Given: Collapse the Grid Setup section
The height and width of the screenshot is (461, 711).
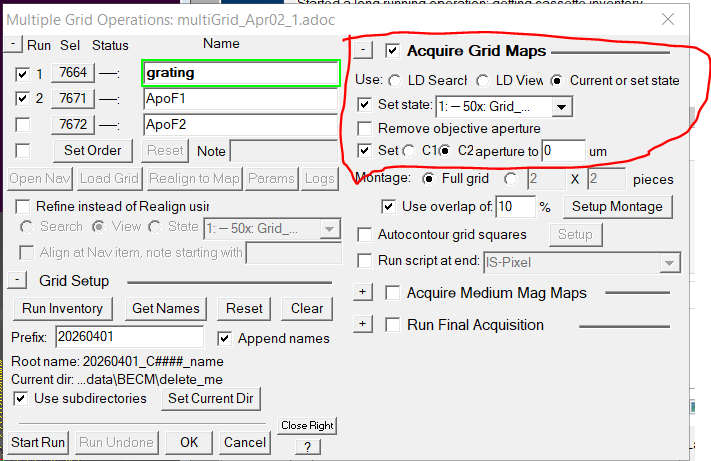Looking at the screenshot, I should [17, 281].
